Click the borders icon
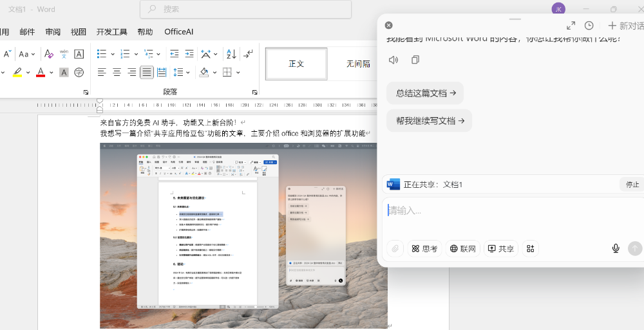Viewport: 644px width, 330px height. tap(227, 73)
